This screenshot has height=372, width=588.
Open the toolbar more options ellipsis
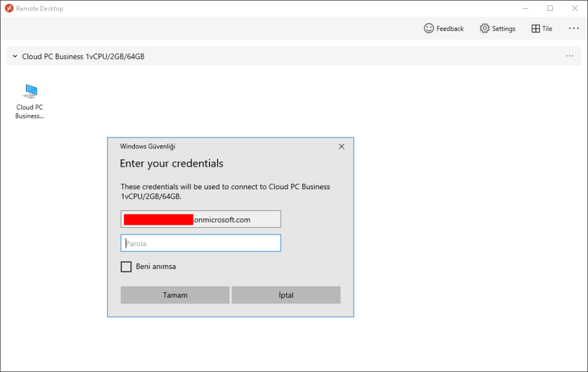(574, 28)
